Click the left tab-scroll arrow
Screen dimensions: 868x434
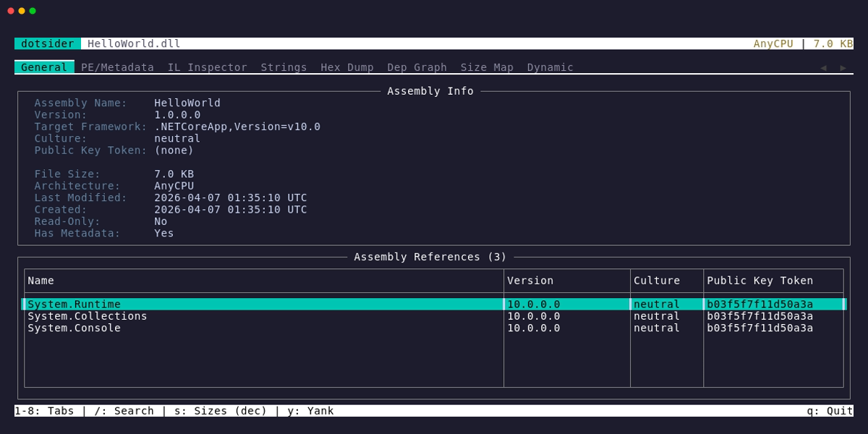pos(823,67)
